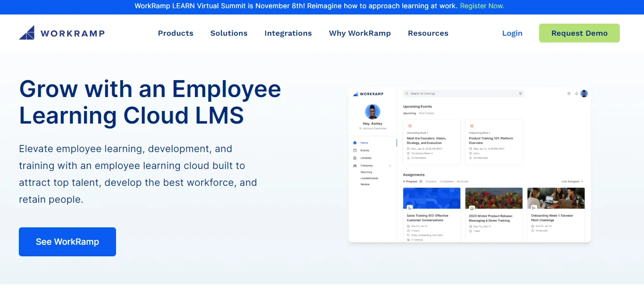The height and width of the screenshot is (293, 644).
Task: Click the WorkRamp logo inside the preview
Action: (368, 94)
